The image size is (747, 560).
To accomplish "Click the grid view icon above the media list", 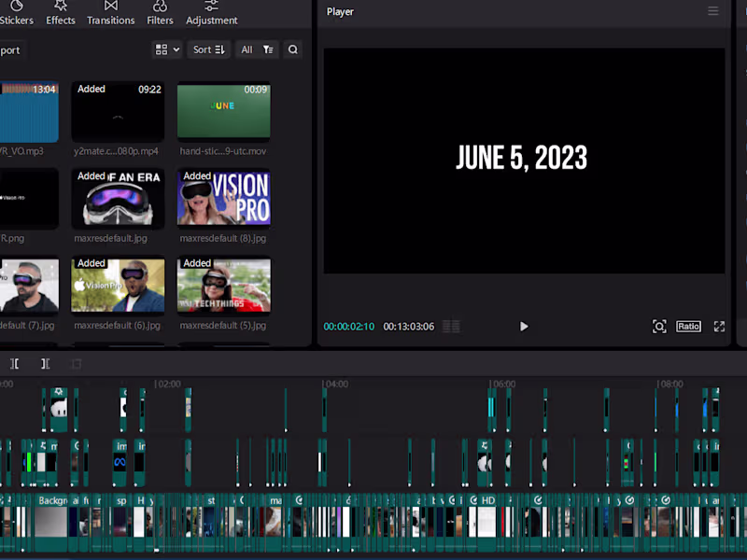I will [x=161, y=49].
